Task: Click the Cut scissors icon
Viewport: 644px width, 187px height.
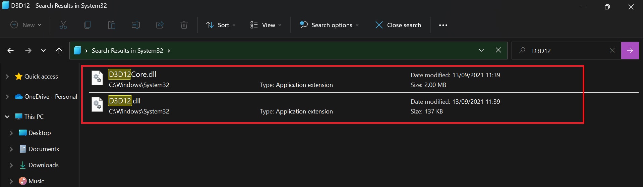Action: 63,25
